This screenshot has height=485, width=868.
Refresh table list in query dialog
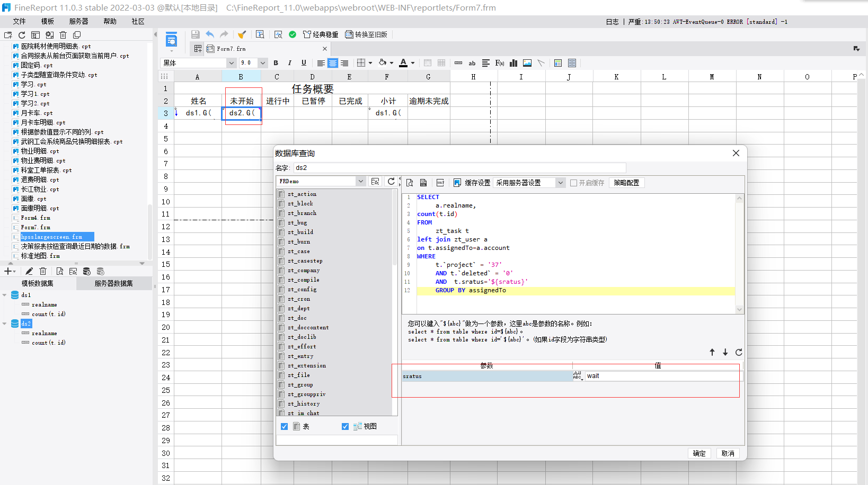pyautogui.click(x=391, y=182)
